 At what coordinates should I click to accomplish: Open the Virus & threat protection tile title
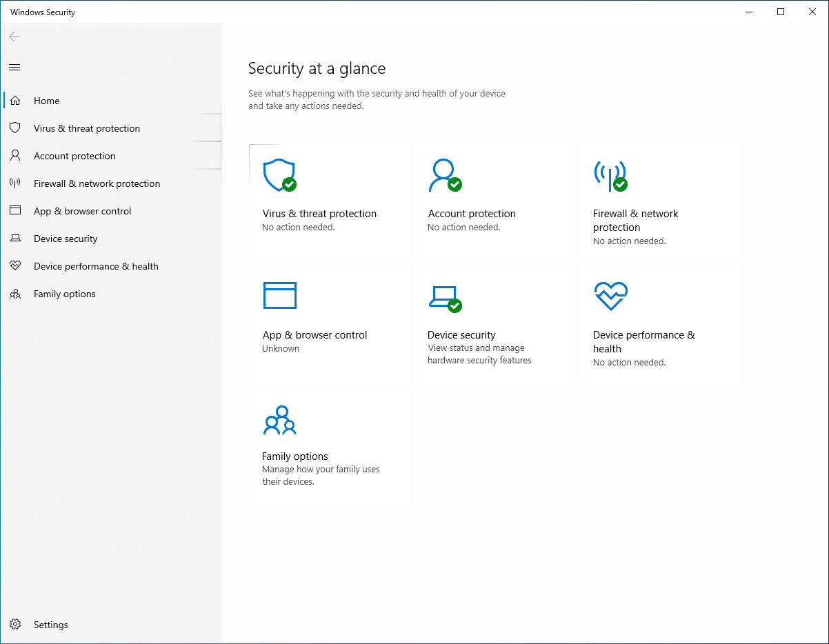tap(319, 214)
